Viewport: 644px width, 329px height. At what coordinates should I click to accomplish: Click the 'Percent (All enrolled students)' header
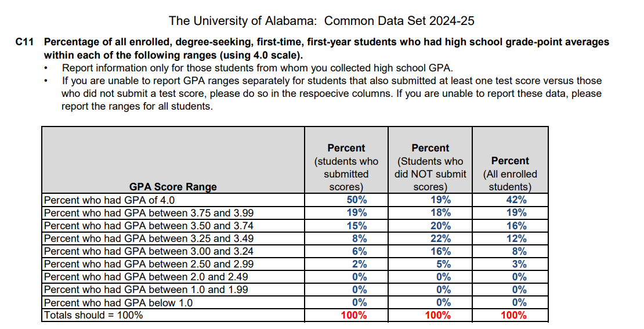(x=510, y=173)
